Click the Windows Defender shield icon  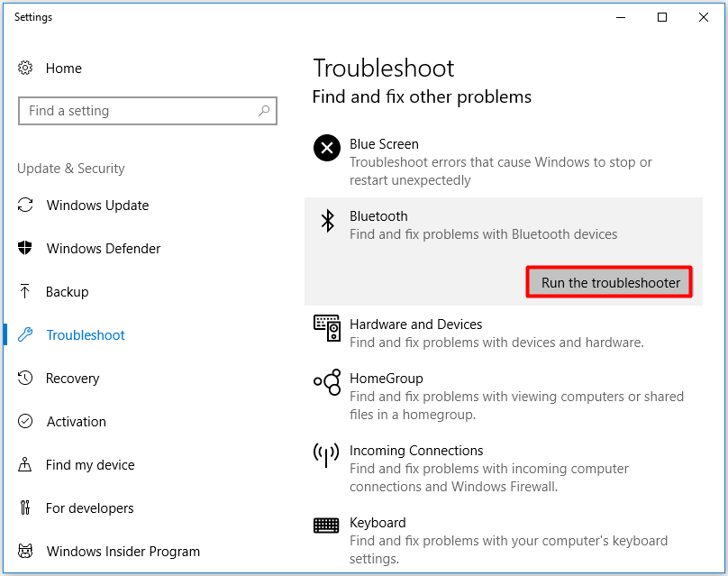[x=25, y=248]
